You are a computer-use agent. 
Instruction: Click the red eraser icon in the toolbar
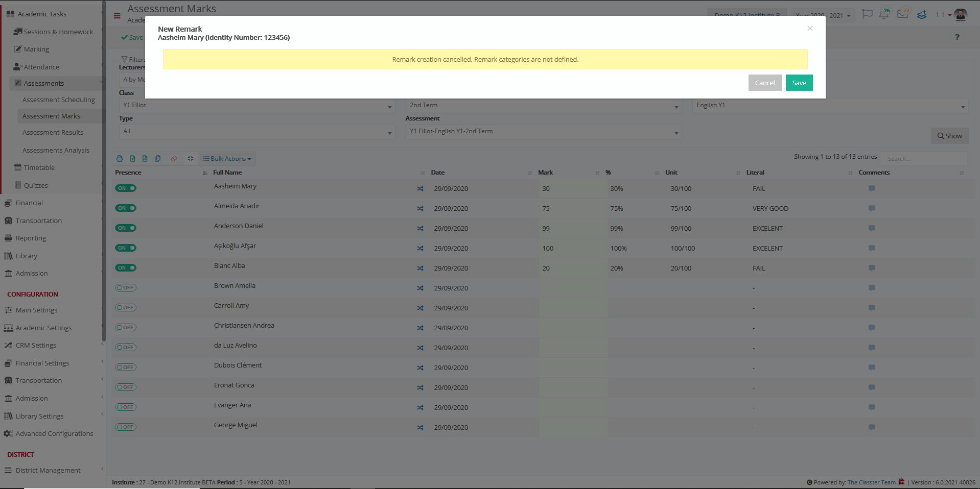(x=174, y=159)
